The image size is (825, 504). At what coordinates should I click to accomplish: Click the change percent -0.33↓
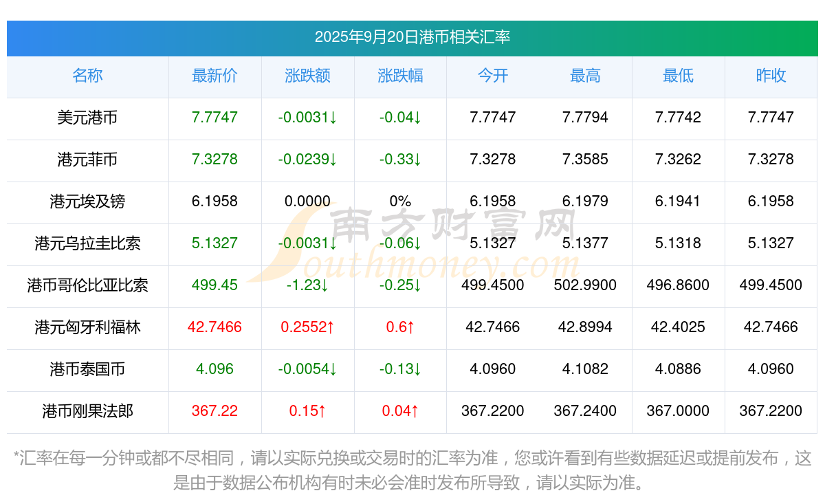pyautogui.click(x=400, y=160)
